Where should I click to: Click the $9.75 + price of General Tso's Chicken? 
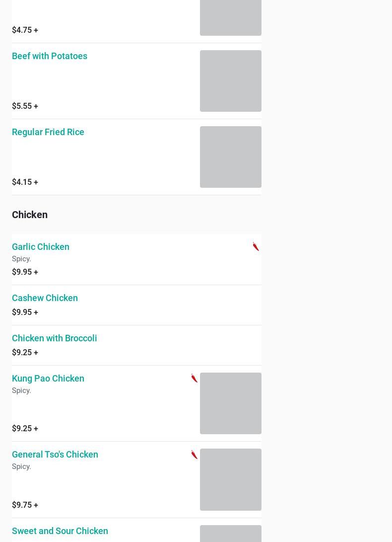(x=25, y=505)
